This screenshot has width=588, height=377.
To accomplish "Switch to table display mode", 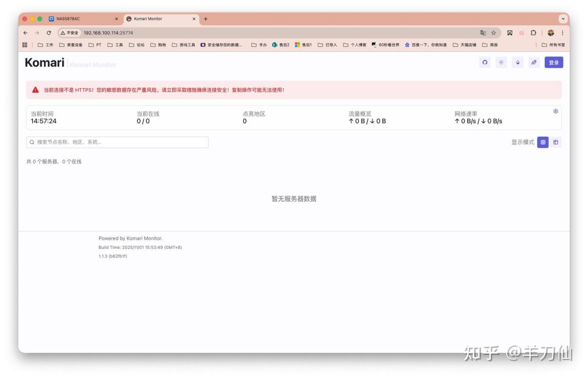I will point(556,142).
